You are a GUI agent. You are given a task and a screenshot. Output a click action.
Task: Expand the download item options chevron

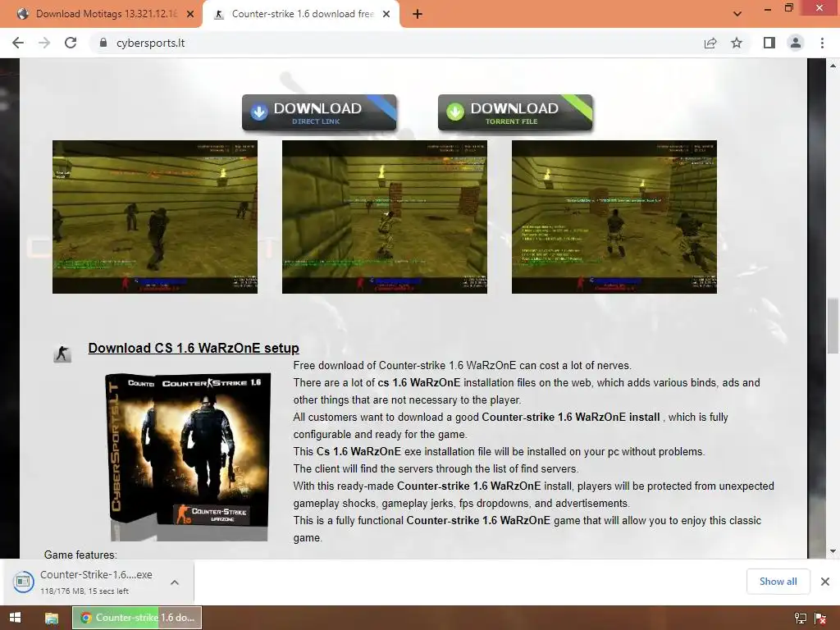tap(175, 582)
